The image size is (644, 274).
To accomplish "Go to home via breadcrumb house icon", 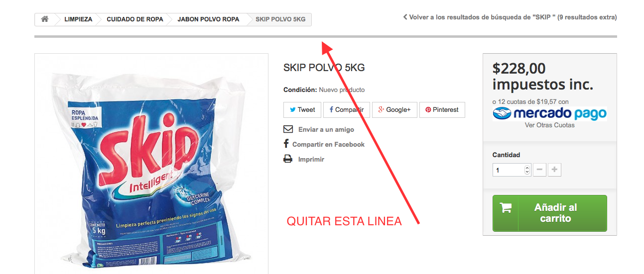I will click(x=45, y=19).
